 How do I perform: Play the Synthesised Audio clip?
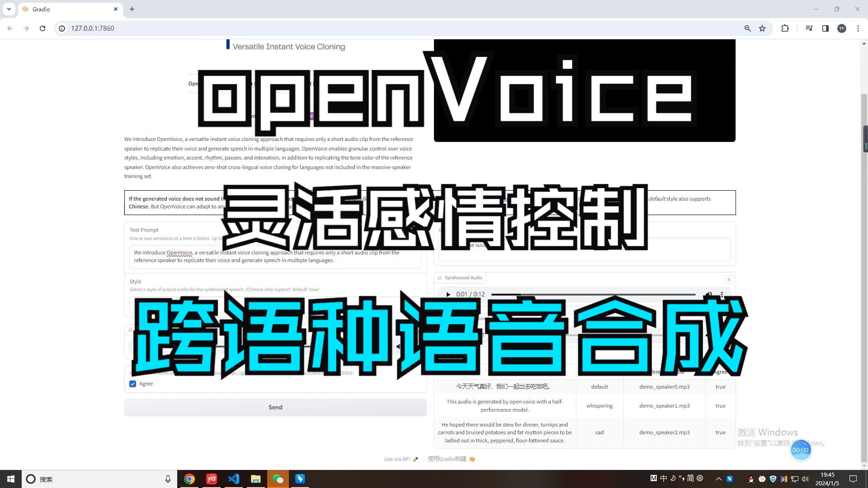click(x=448, y=295)
